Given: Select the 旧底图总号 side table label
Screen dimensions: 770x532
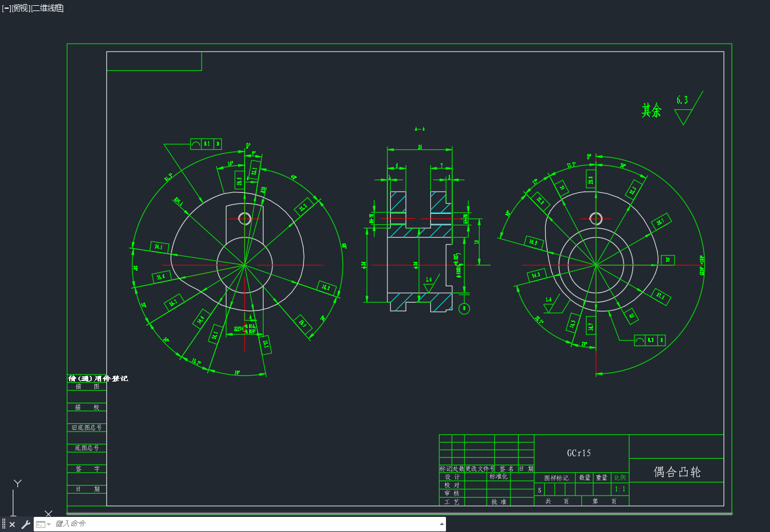Looking at the screenshot, I should (87, 427).
